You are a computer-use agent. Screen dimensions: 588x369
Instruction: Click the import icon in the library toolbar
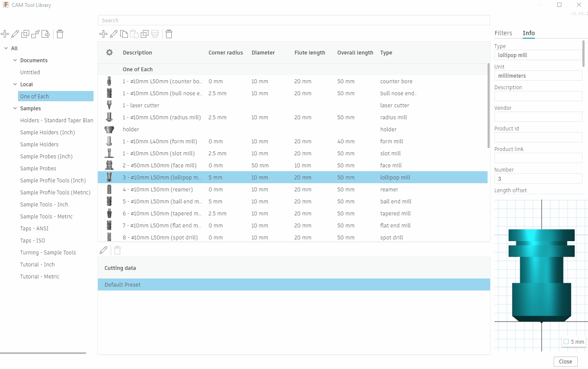point(36,34)
